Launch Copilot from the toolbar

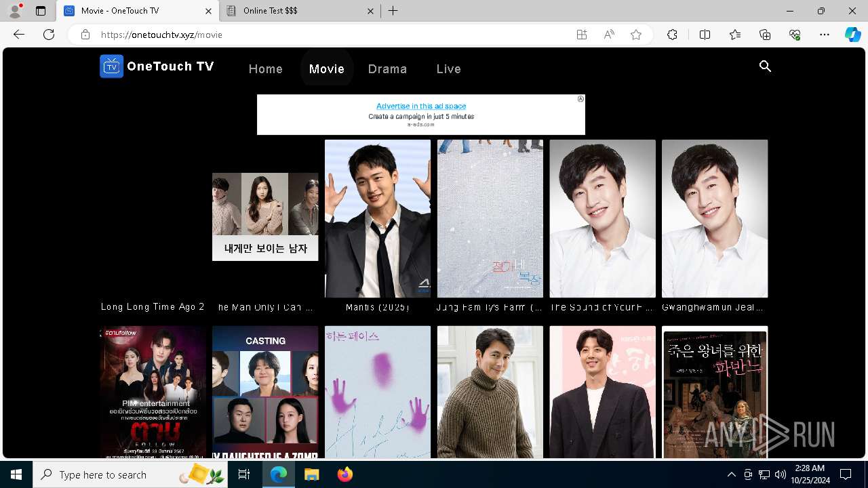pos(852,35)
